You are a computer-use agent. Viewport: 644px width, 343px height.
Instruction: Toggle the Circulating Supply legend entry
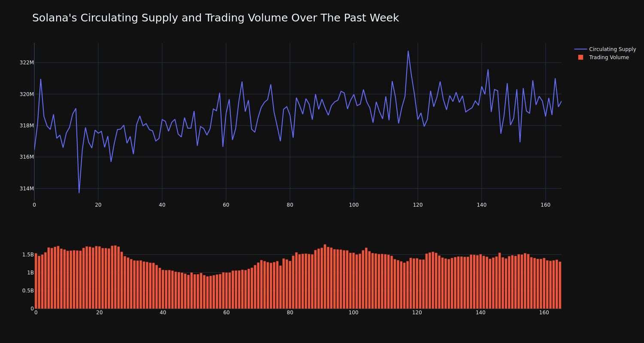[605, 49]
